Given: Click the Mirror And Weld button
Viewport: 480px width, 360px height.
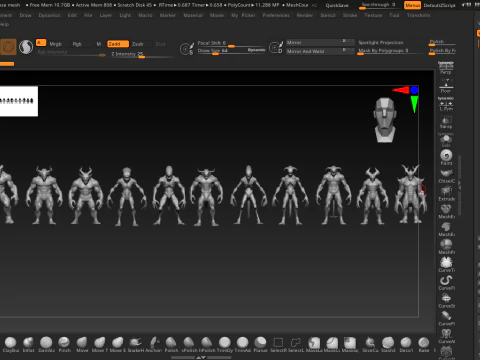Looking at the screenshot, I should click(320, 51).
